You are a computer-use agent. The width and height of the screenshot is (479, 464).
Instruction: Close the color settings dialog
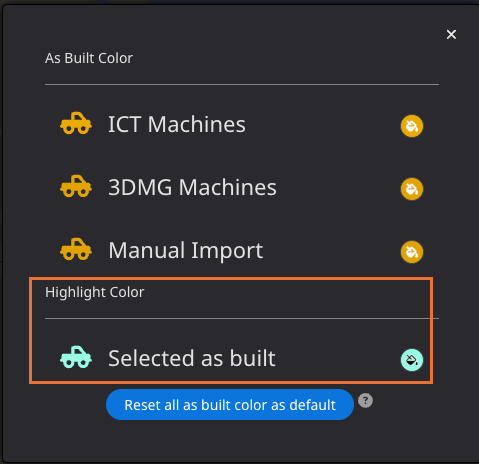(x=451, y=34)
